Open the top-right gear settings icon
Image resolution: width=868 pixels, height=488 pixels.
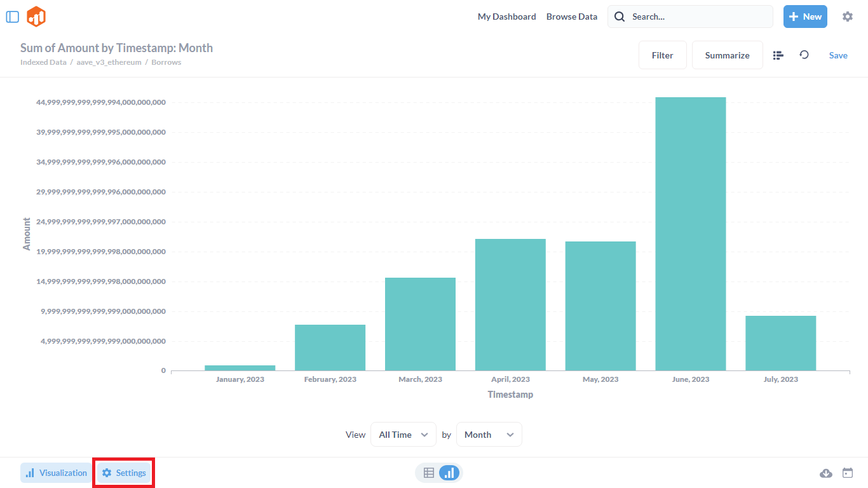point(848,17)
